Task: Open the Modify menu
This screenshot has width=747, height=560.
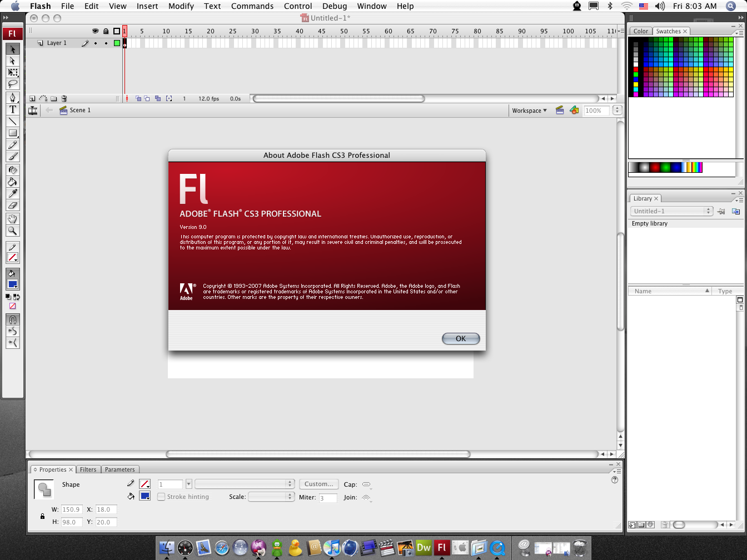Action: 181,6
